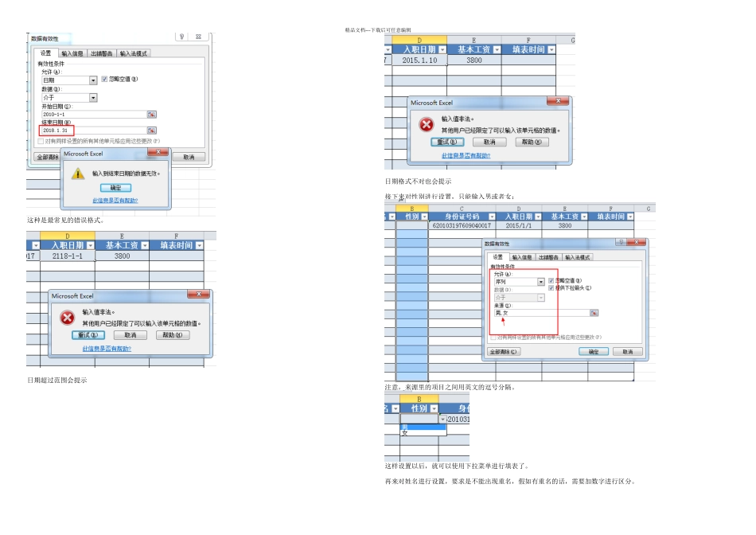
Task: Switch to 输入法模式 tab in 序列 validation dialog
Action: pyautogui.click(x=578, y=258)
